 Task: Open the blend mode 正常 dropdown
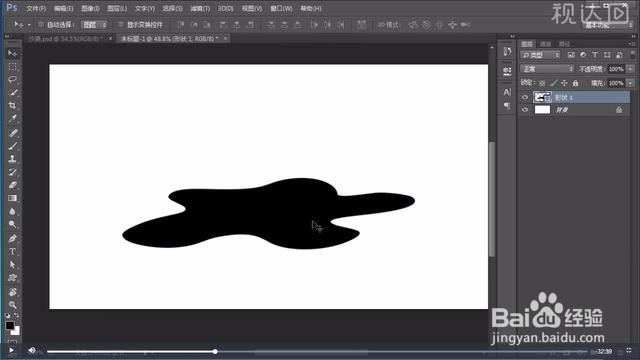click(547, 69)
